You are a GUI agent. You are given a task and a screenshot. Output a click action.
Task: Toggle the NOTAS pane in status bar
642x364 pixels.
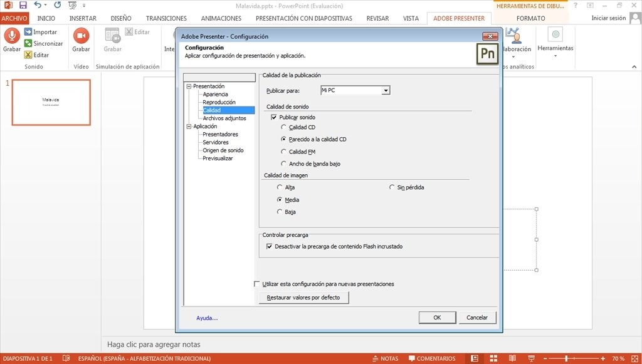[386, 358]
